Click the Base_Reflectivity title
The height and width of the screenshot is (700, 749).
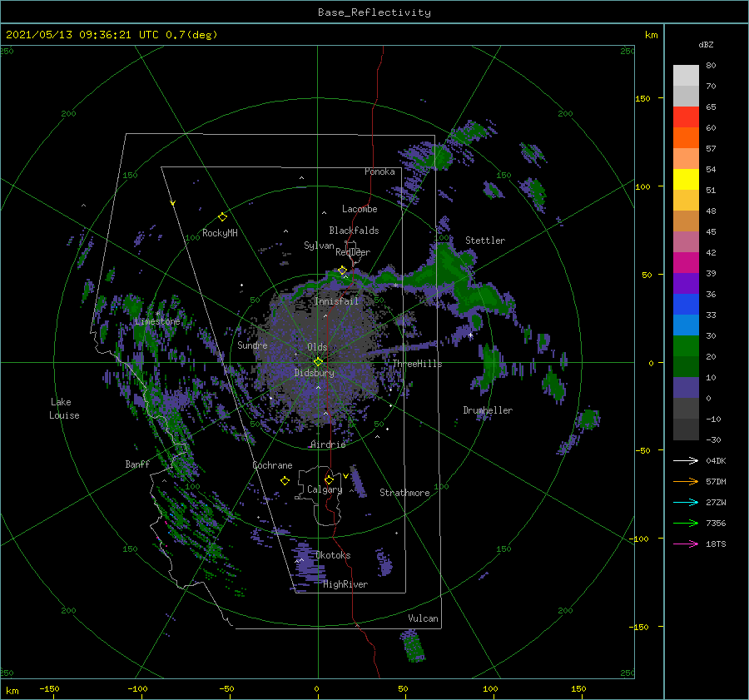click(x=374, y=12)
